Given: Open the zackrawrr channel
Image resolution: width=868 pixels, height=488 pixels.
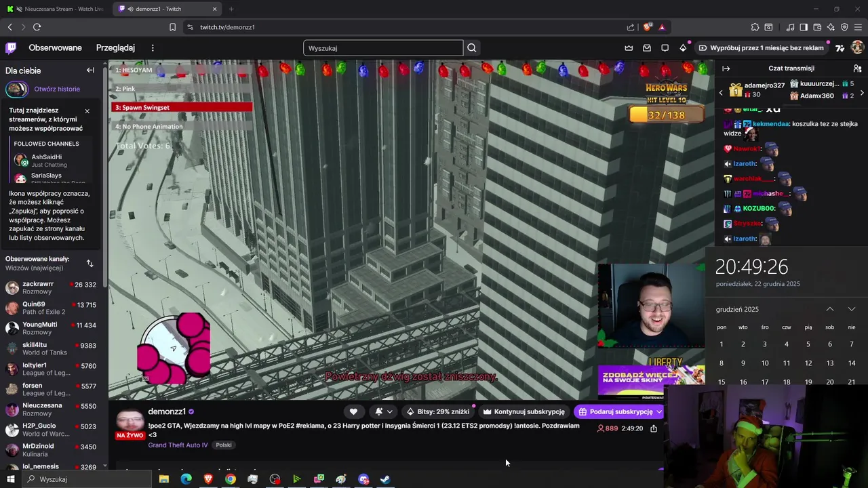Looking at the screenshot, I should click(54, 288).
